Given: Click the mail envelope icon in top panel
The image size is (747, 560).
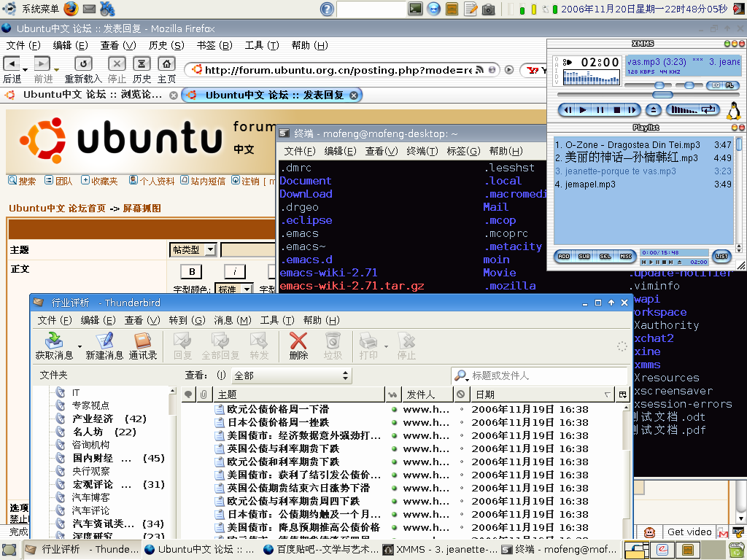Looking at the screenshot, I should pos(89,9).
